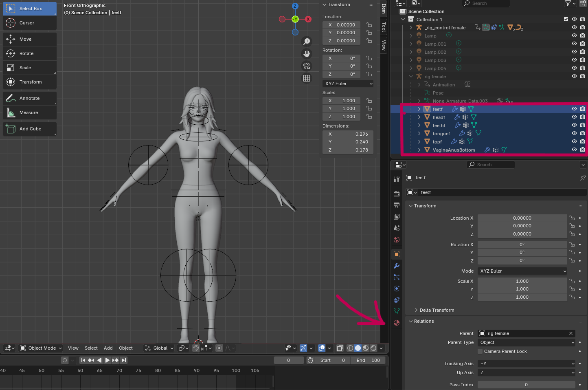Activate the Move tool
Image resolution: width=588 pixels, height=390 pixels.
click(30, 39)
